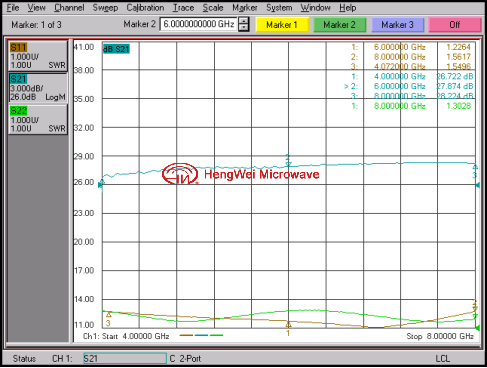Click the 26.00 reference level value
This screenshot has width=487, height=368.
click(84, 182)
